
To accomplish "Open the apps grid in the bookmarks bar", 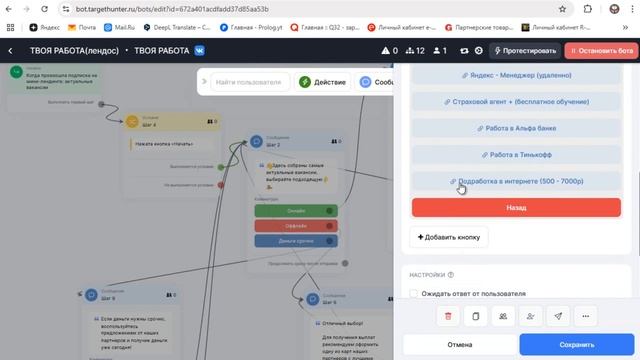I will pyautogui.click(x=11, y=27).
